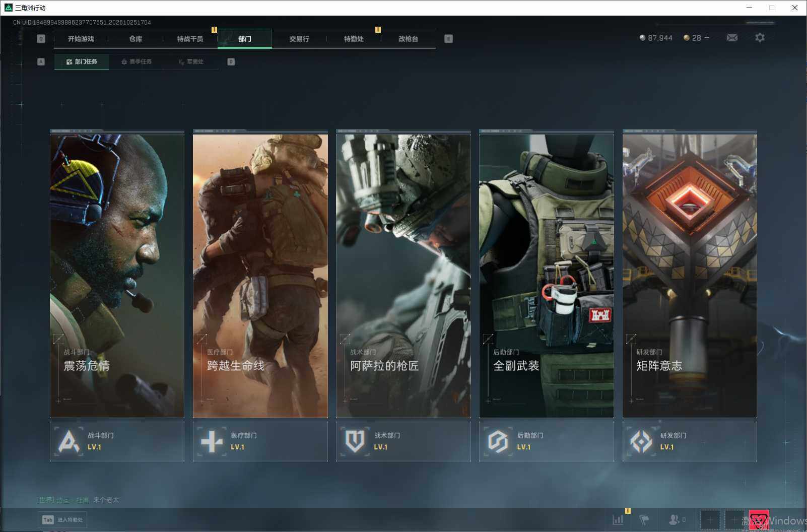Open the 矩阵意志 mission card
Image resolution: width=807 pixels, height=532 pixels.
coord(690,274)
